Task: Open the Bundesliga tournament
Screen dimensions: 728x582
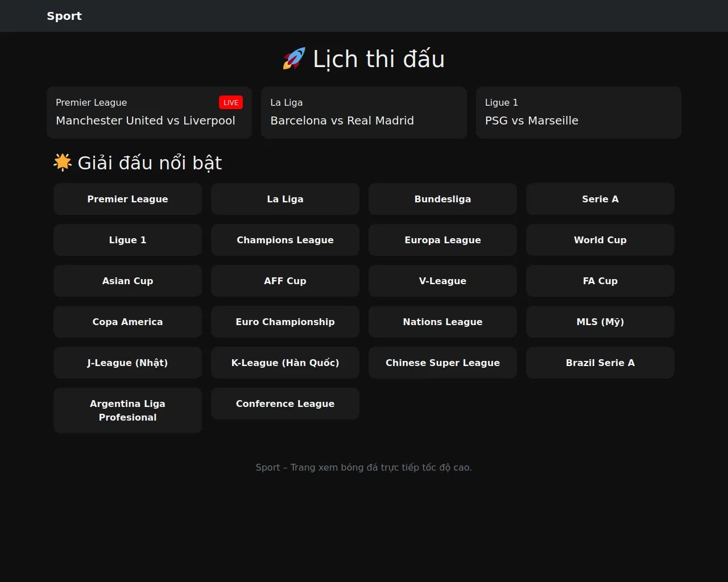Action: 442,199
